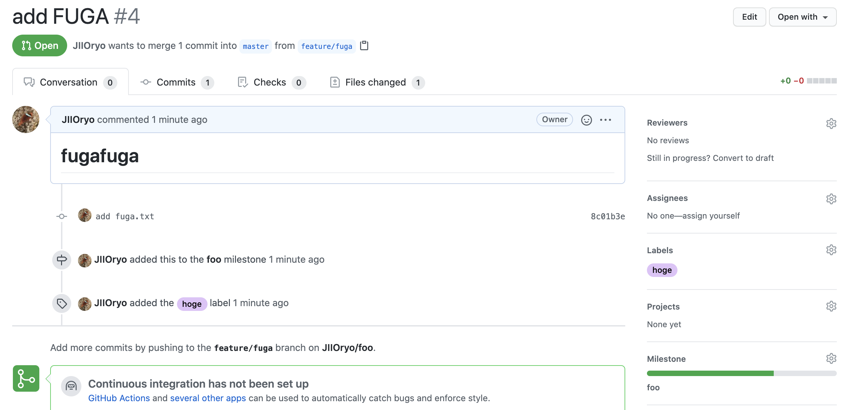Switch to the Commits tab
This screenshot has width=868, height=410.
[176, 82]
